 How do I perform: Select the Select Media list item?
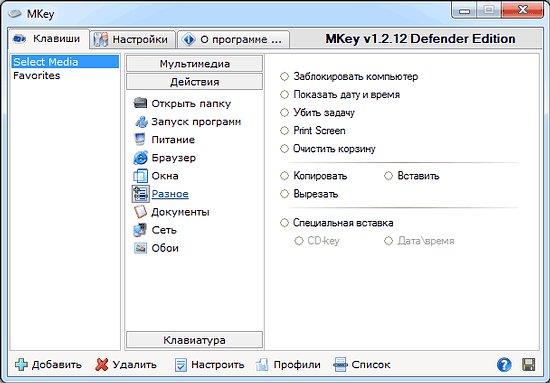(65, 62)
